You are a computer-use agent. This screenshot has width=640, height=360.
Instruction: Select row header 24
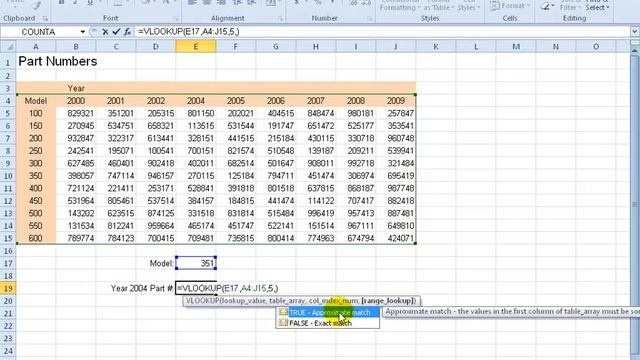click(8, 351)
